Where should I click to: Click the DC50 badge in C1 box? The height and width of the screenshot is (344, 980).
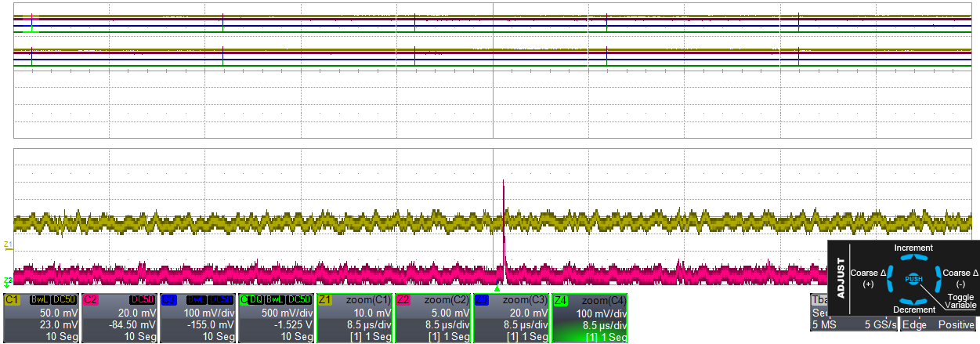click(63, 299)
